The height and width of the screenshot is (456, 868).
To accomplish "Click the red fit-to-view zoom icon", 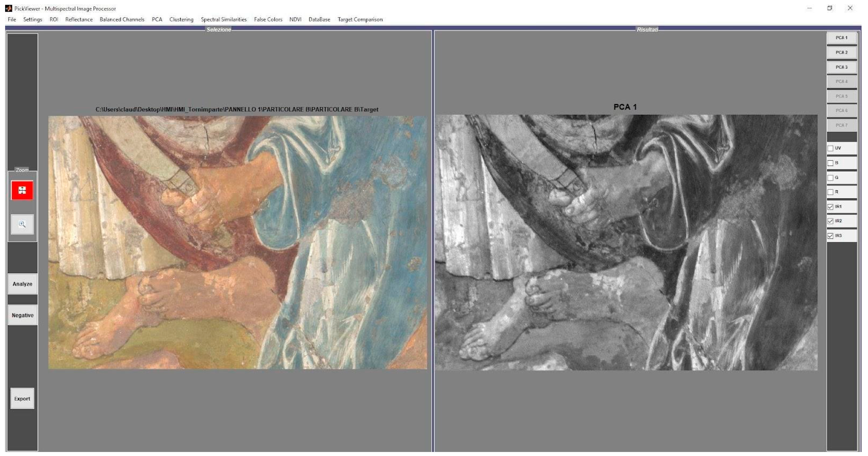I will click(22, 190).
